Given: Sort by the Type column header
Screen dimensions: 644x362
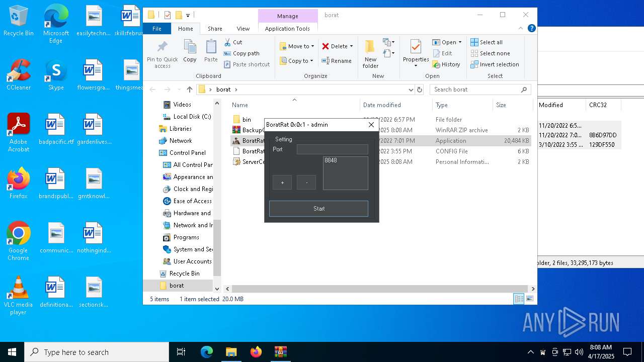Looking at the screenshot, I should (462, 105).
